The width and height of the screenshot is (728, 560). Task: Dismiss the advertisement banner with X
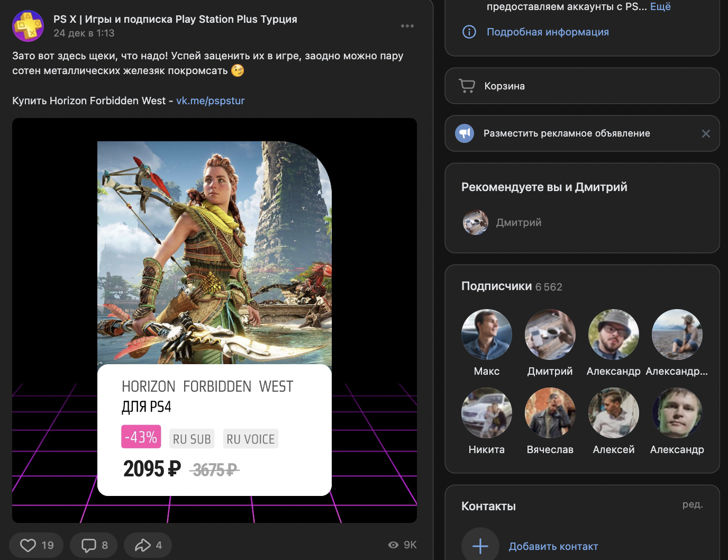(x=706, y=133)
